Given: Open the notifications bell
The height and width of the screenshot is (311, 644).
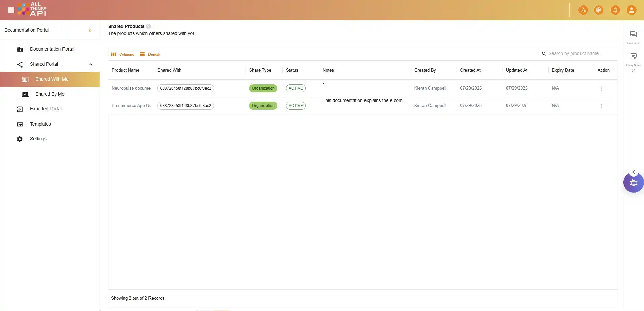Looking at the screenshot, I should tap(615, 10).
